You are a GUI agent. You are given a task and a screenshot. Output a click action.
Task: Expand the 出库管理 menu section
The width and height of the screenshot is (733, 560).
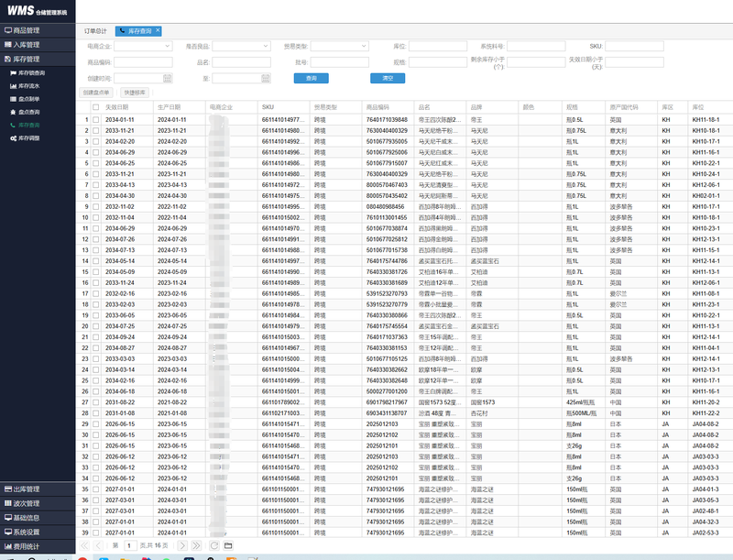coord(38,489)
